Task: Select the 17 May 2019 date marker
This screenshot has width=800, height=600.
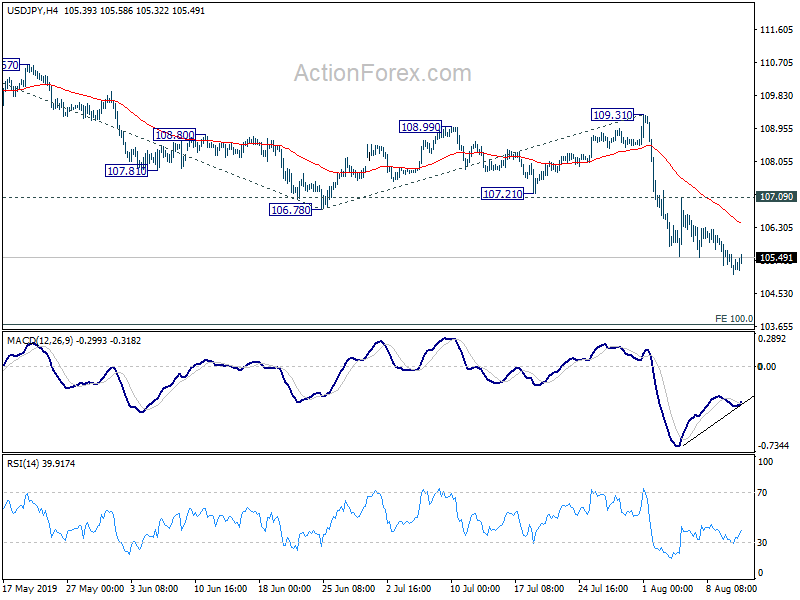Action: (x=29, y=590)
